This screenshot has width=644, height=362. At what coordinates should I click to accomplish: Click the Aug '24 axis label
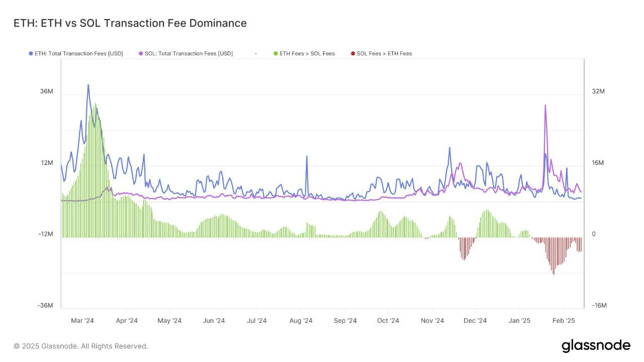coord(301,320)
